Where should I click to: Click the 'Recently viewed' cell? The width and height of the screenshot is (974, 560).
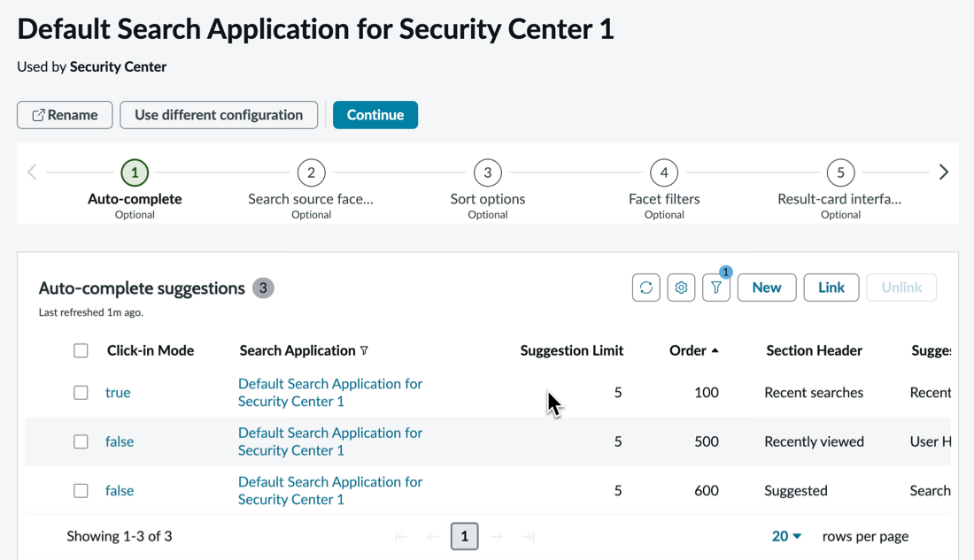pos(814,441)
